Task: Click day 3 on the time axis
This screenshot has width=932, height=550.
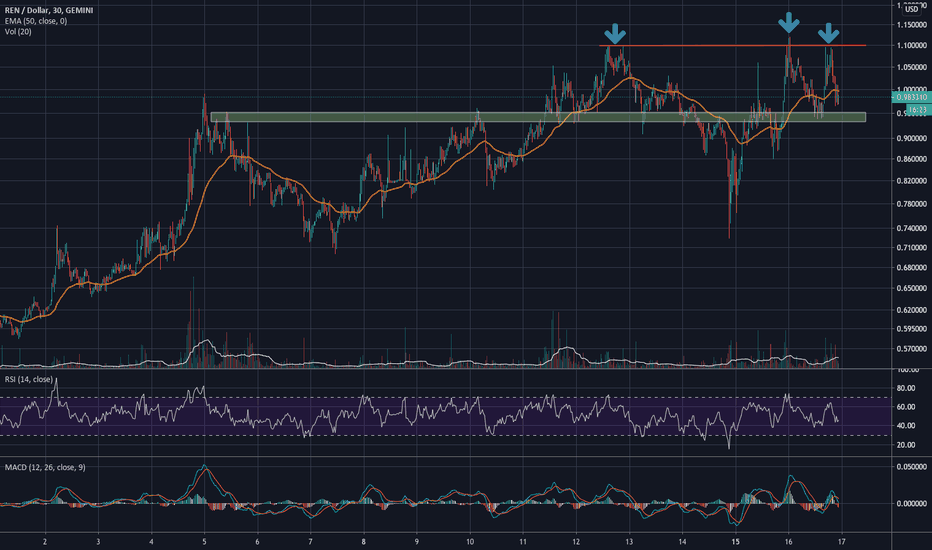Action: pyautogui.click(x=98, y=542)
